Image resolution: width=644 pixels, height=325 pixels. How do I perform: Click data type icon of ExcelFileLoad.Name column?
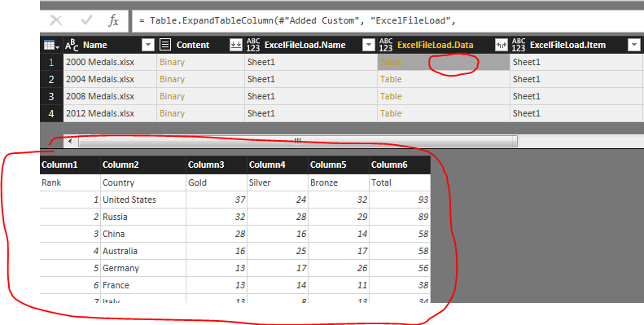(x=253, y=45)
